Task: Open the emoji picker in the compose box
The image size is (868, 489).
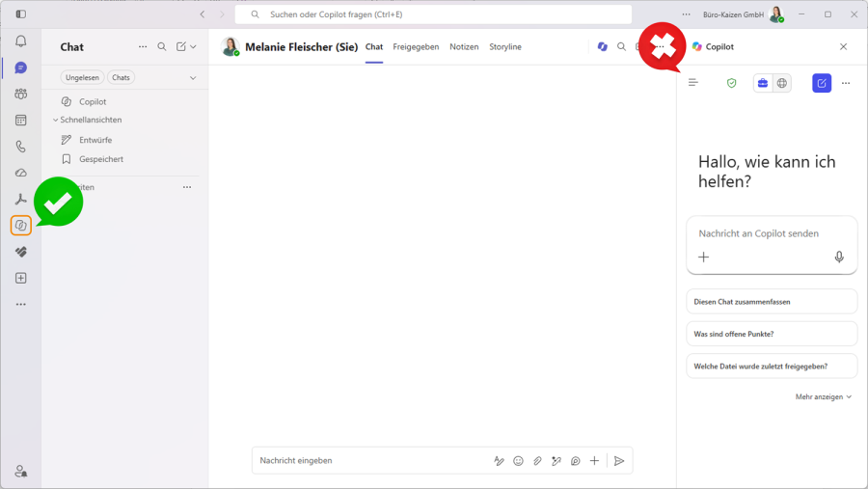Action: click(x=518, y=461)
